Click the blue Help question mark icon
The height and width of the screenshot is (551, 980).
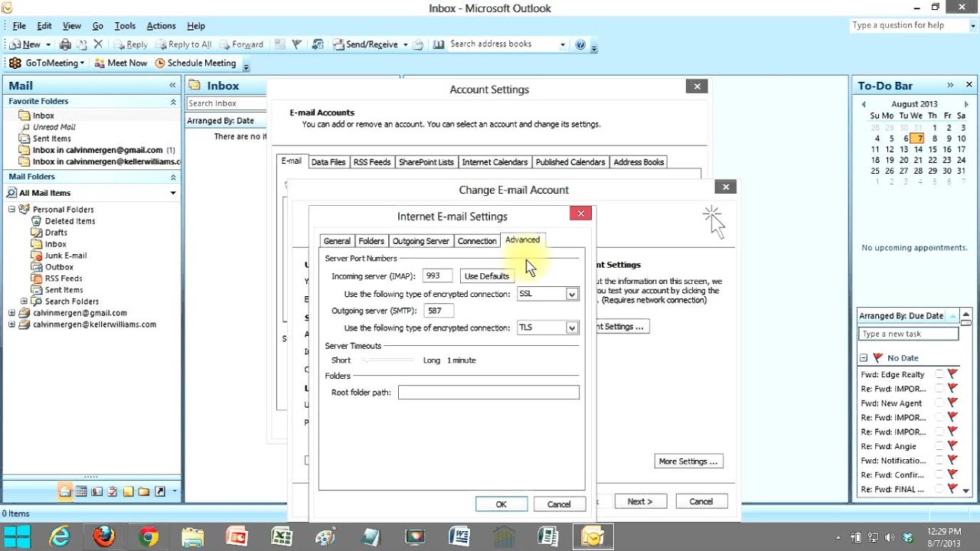[x=580, y=44]
